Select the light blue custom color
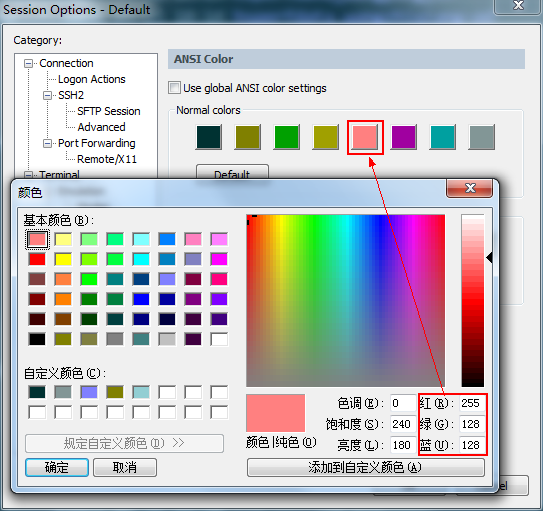Viewport: 543px width, 511px height. pos(141,392)
